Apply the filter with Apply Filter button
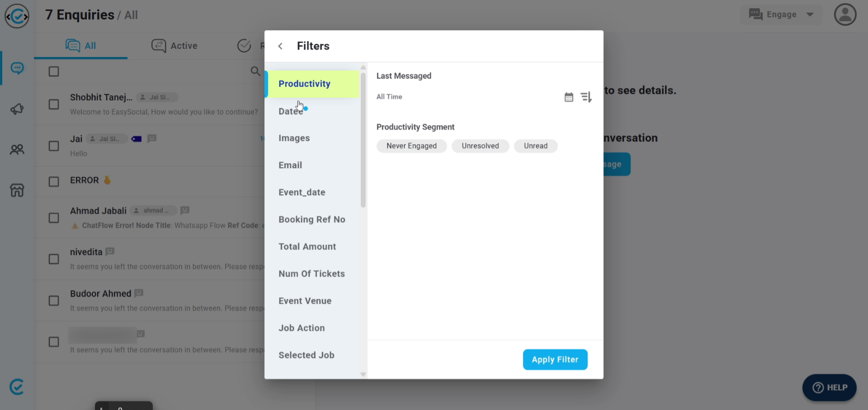868x410 pixels. coord(555,360)
